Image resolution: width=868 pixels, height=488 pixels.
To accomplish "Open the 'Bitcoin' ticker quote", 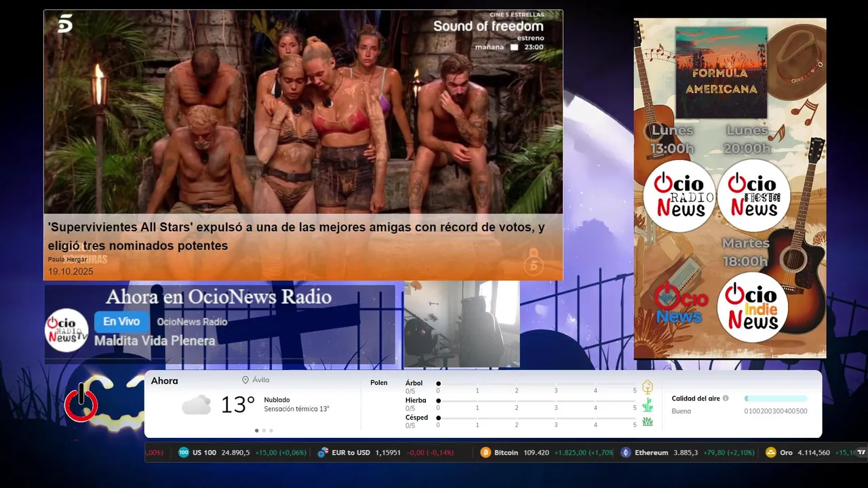I will pos(547,452).
